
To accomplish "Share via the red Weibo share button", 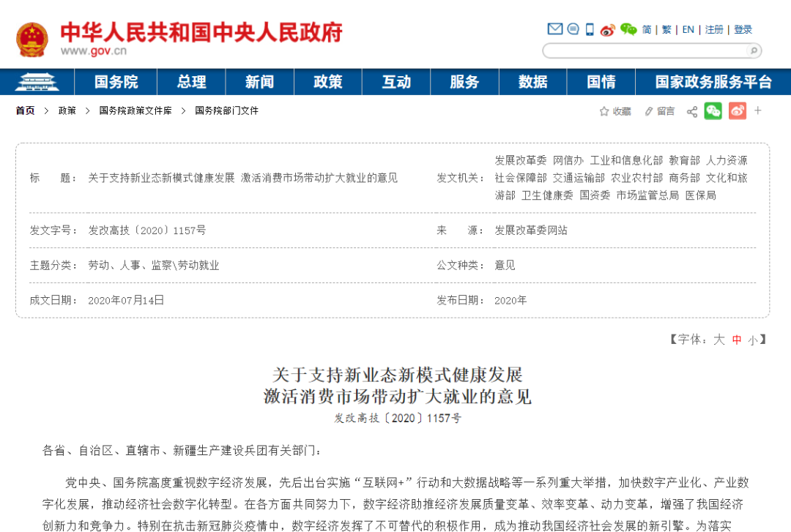I will [x=737, y=111].
